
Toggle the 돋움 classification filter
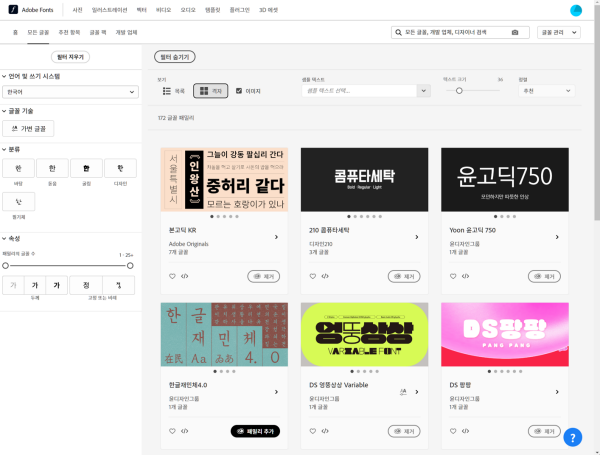52,168
